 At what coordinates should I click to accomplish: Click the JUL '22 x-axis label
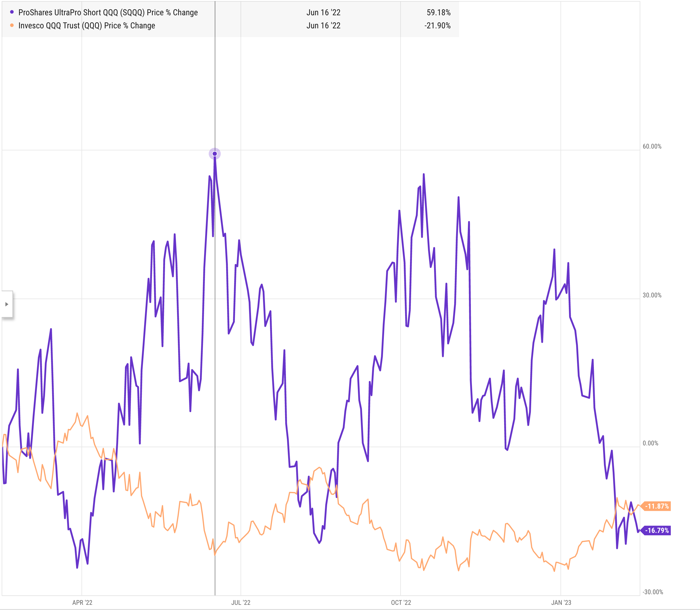241,603
